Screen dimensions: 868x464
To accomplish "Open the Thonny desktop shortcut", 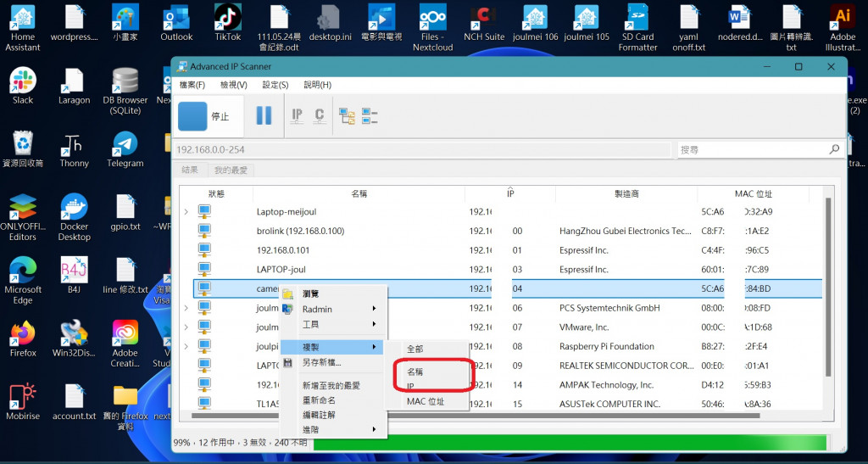I will tap(75, 149).
